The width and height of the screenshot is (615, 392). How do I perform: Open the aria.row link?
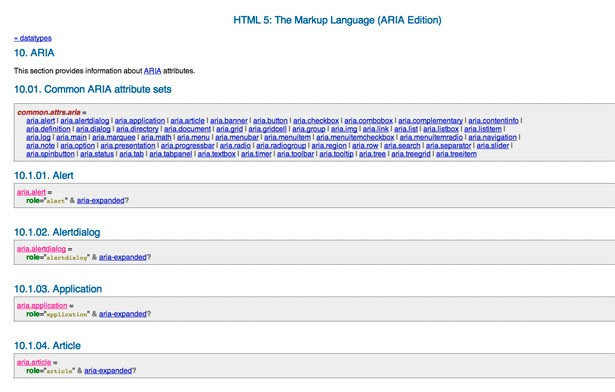pyautogui.click(x=365, y=145)
